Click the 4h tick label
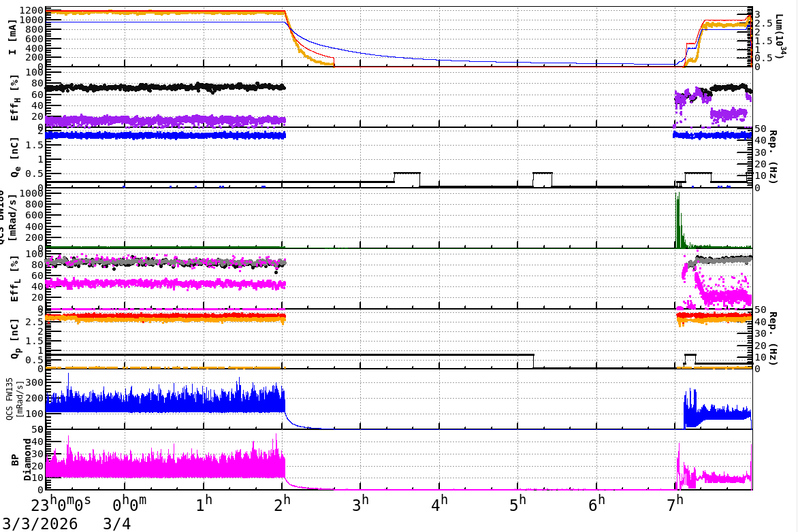Viewport: 798px width, 532px height. click(x=440, y=505)
